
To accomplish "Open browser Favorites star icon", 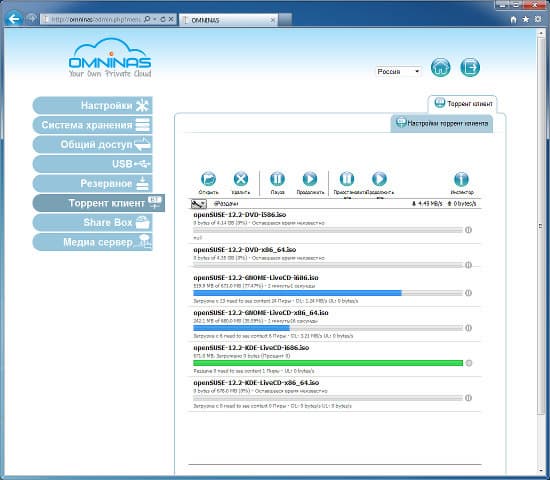I will click(x=526, y=19).
